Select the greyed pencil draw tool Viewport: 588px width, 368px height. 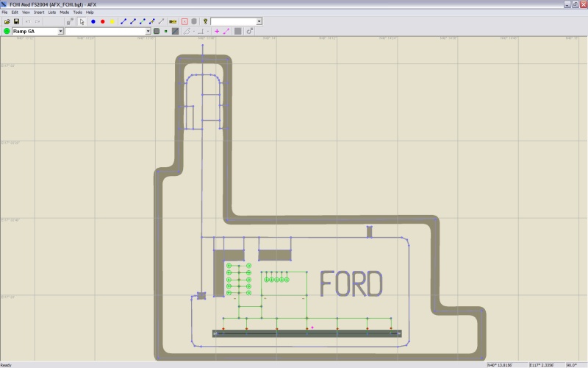(187, 31)
